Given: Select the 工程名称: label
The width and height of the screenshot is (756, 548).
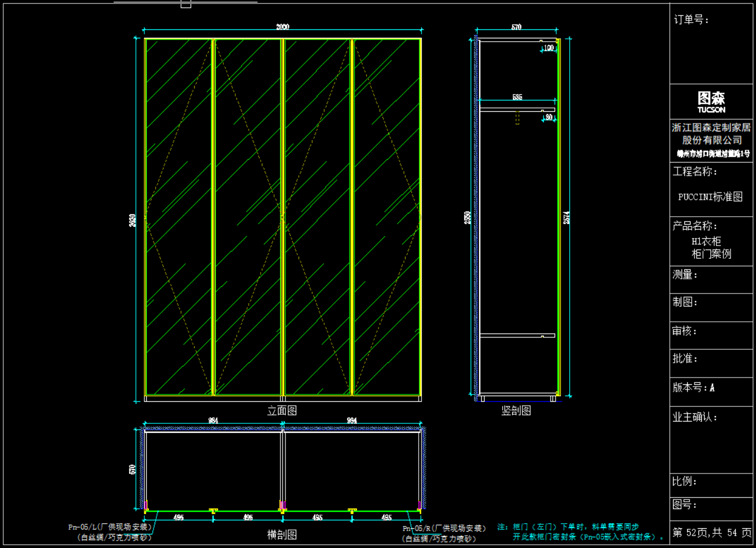Looking at the screenshot, I should (695, 172).
